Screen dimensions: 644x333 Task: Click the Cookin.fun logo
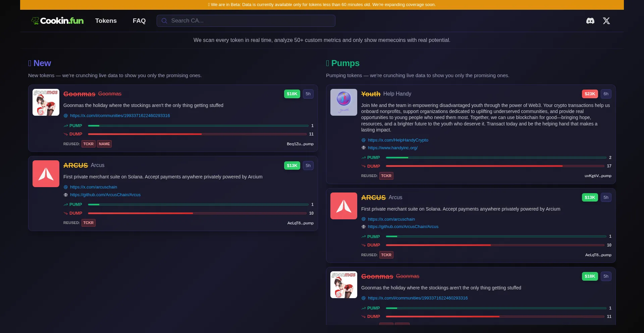click(57, 21)
